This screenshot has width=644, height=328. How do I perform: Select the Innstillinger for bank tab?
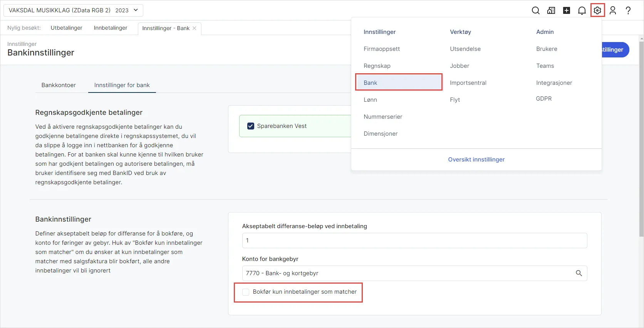pyautogui.click(x=122, y=85)
